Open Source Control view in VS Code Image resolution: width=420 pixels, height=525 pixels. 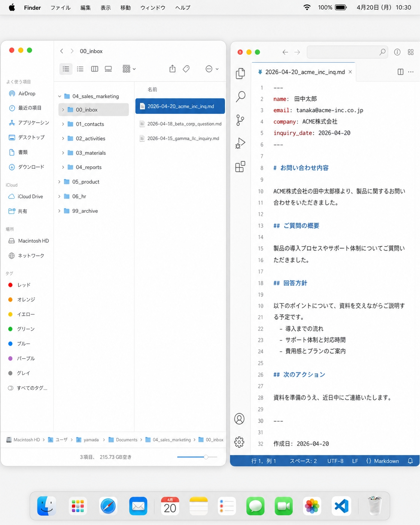pos(240,120)
